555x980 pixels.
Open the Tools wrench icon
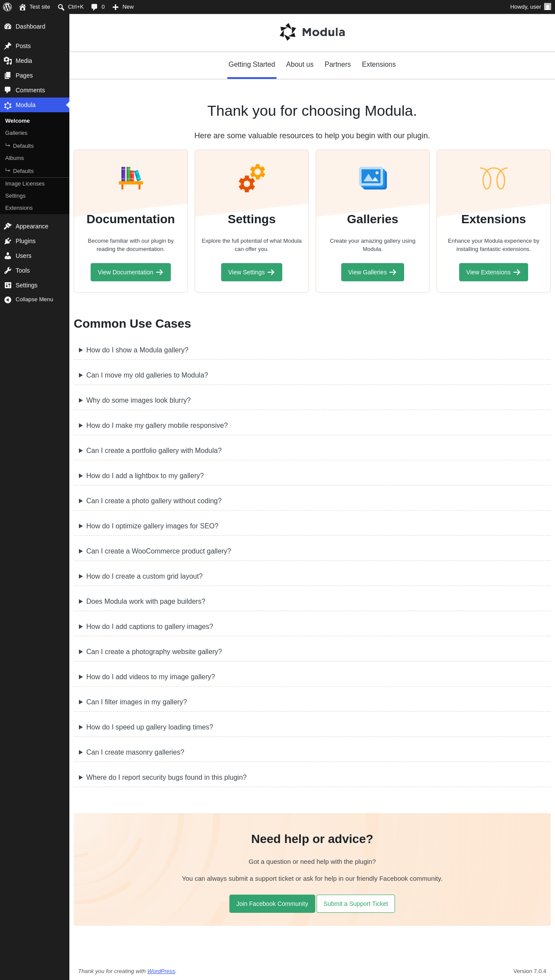(8, 270)
